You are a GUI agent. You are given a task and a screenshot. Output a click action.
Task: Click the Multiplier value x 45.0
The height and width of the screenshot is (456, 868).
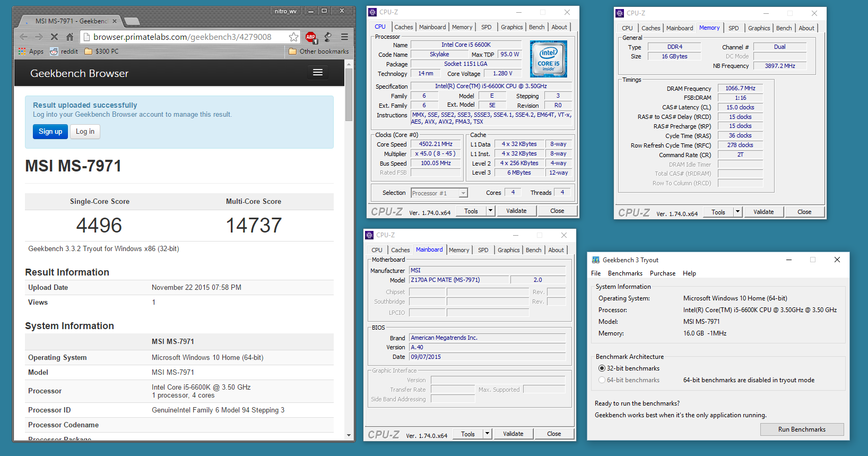(x=436, y=153)
